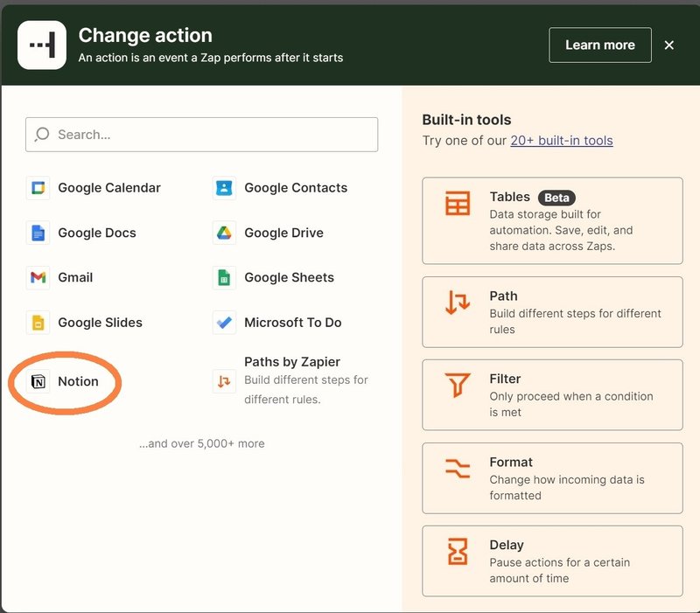Click the Beta badge on Tables
700x613 pixels.
pos(556,198)
